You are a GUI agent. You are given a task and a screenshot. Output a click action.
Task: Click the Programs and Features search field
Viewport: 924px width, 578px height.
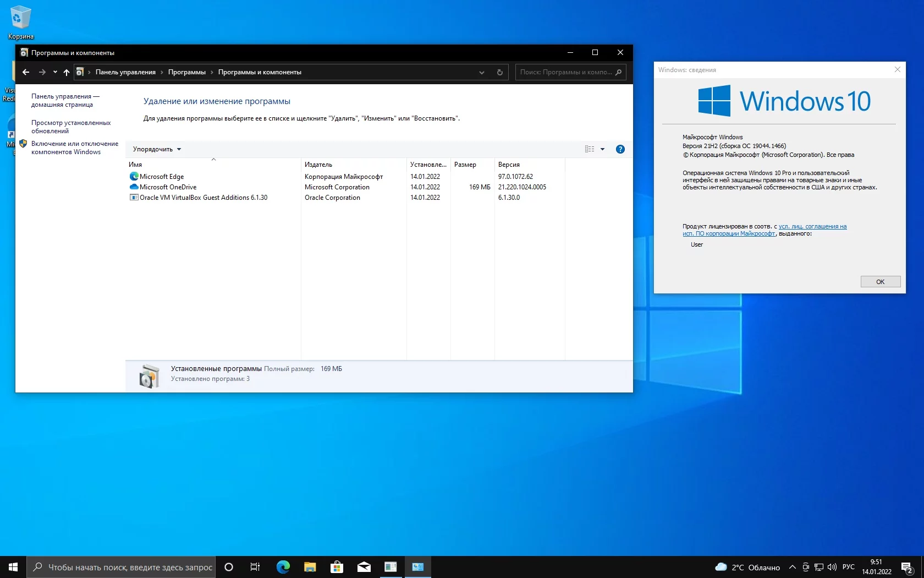click(566, 72)
